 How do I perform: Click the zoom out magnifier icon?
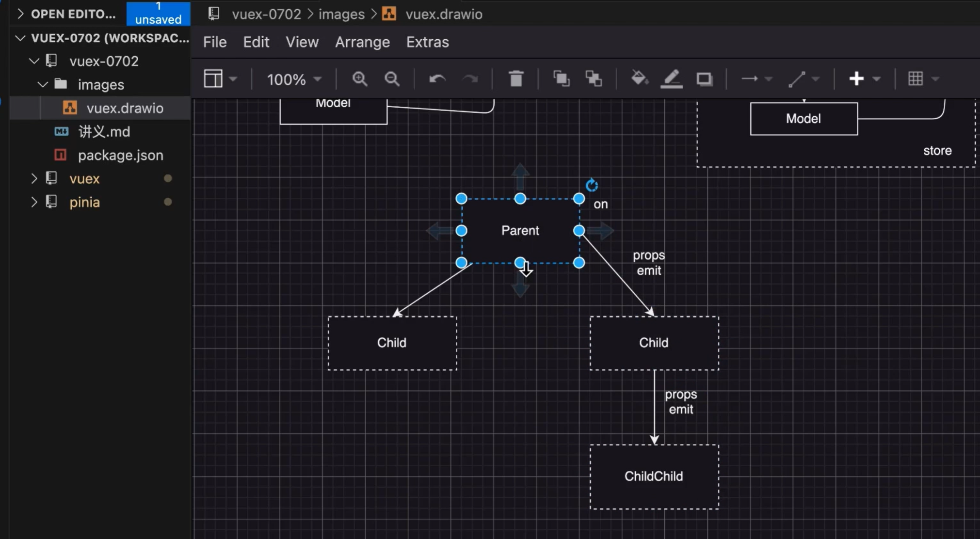click(392, 79)
